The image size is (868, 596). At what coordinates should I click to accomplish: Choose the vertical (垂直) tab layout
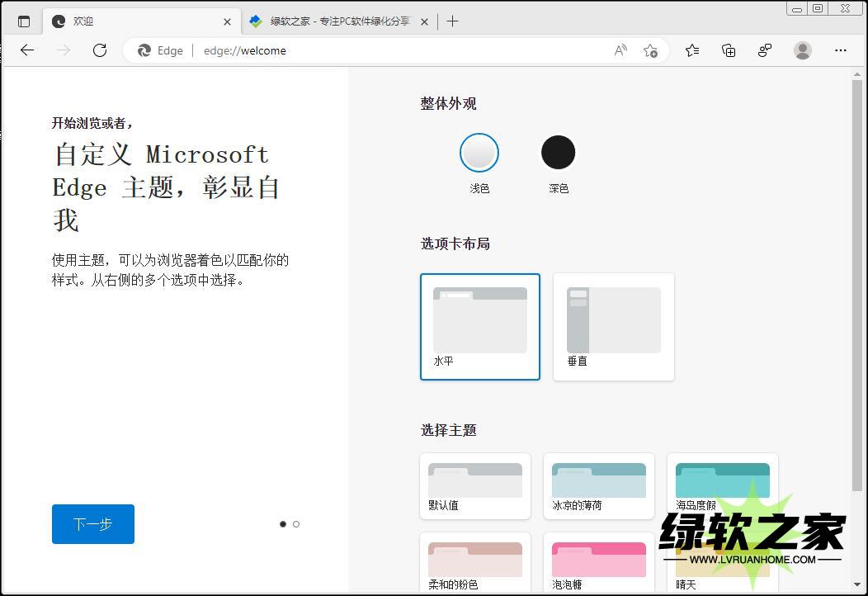(x=613, y=327)
